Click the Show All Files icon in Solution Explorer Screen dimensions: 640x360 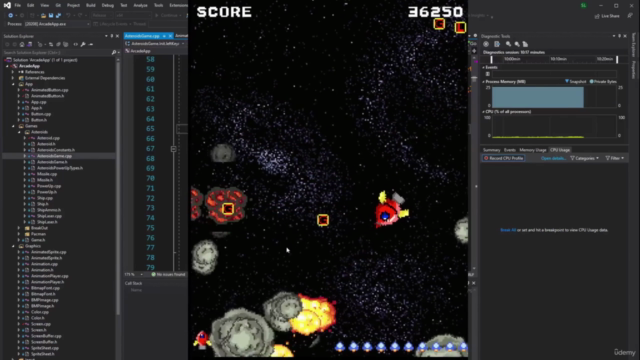[x=66, y=44]
